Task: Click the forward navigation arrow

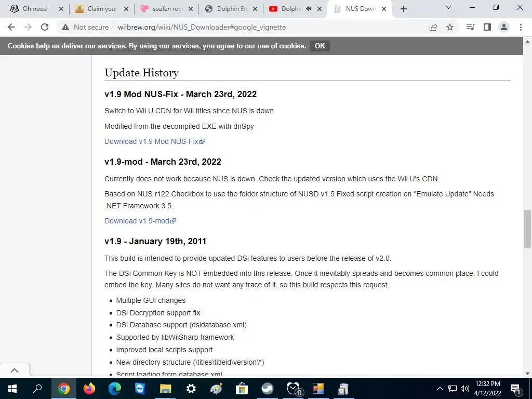Action: click(x=28, y=27)
